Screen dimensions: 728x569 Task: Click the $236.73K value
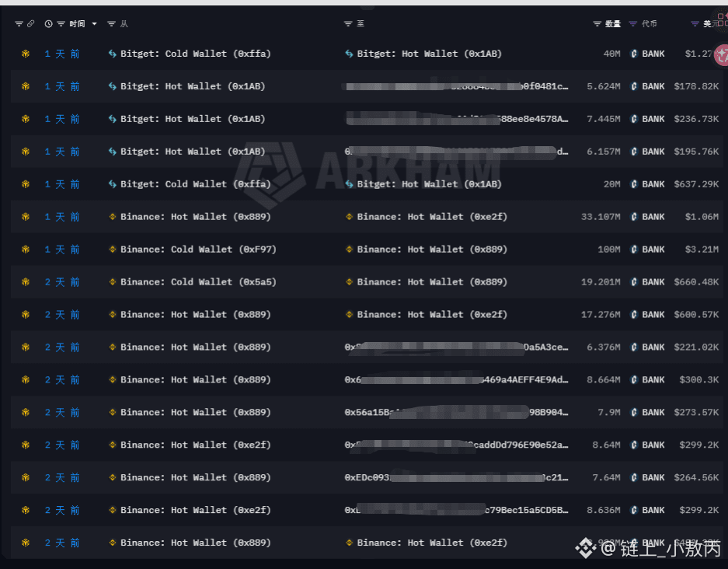tap(696, 119)
